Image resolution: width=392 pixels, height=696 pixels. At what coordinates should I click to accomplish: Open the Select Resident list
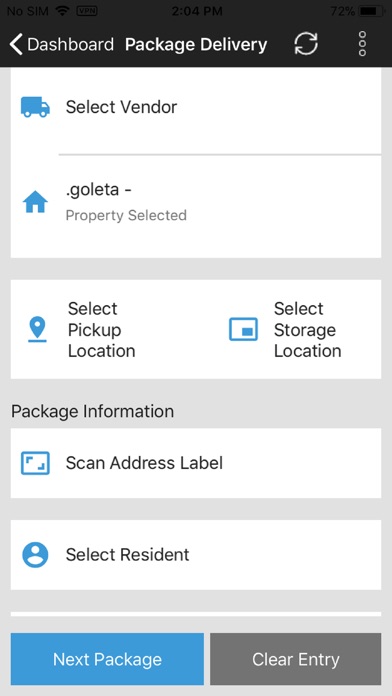click(196, 555)
